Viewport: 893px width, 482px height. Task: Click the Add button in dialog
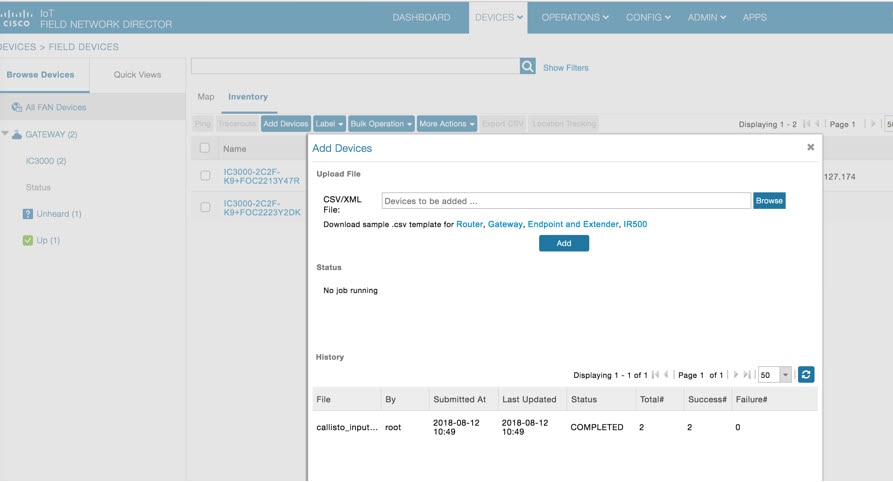coord(564,243)
